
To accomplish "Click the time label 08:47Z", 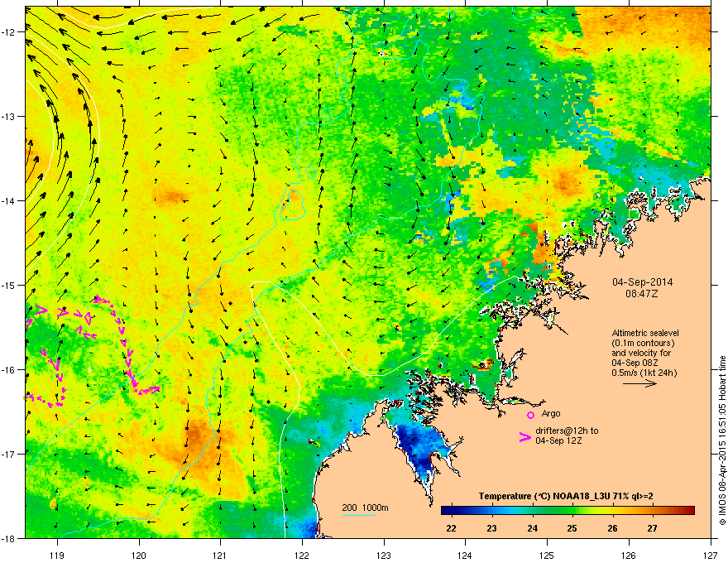I will point(642,294).
